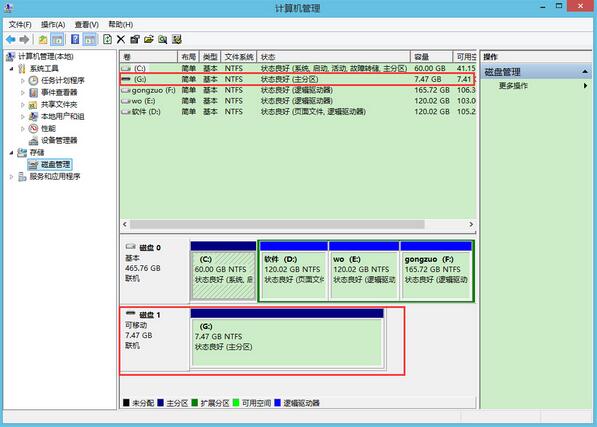Open Help via blue question mark icon

pyautogui.click(x=75, y=39)
